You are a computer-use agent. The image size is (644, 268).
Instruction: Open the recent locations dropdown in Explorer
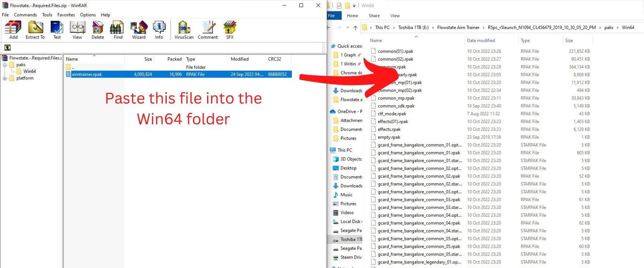pyautogui.click(x=348, y=27)
